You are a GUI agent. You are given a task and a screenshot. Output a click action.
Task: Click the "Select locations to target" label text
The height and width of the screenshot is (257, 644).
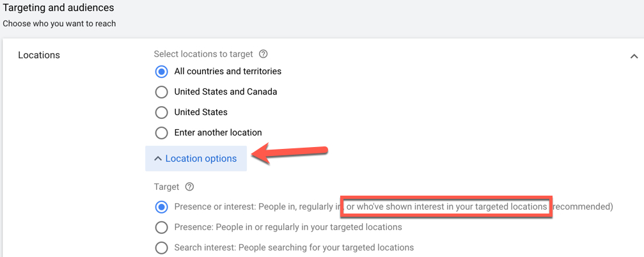203,54
